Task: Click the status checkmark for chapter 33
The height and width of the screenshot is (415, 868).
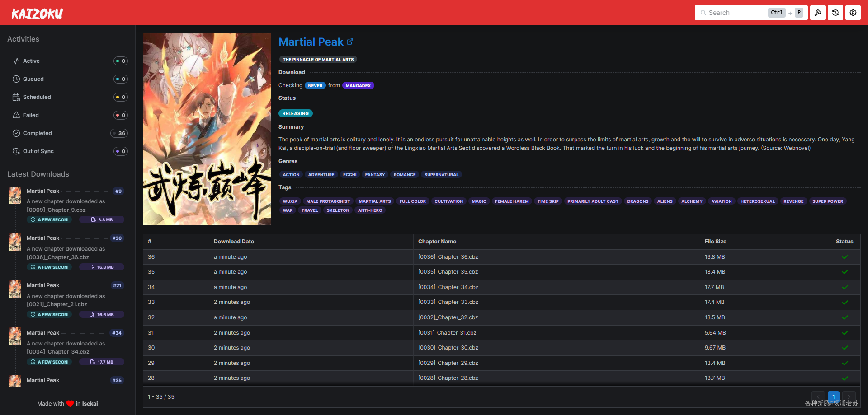Action: point(845,303)
